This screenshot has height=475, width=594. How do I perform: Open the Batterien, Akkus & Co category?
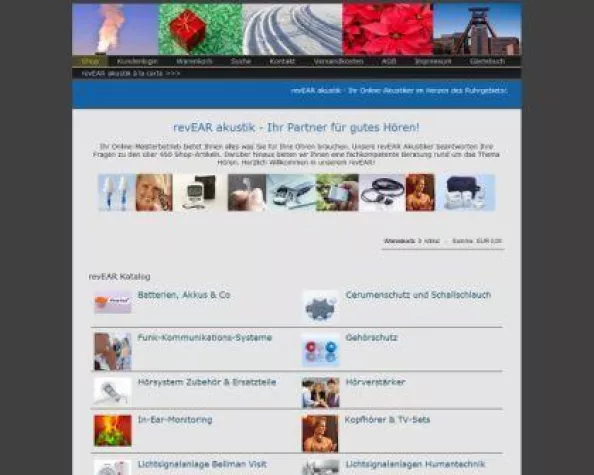184,295
